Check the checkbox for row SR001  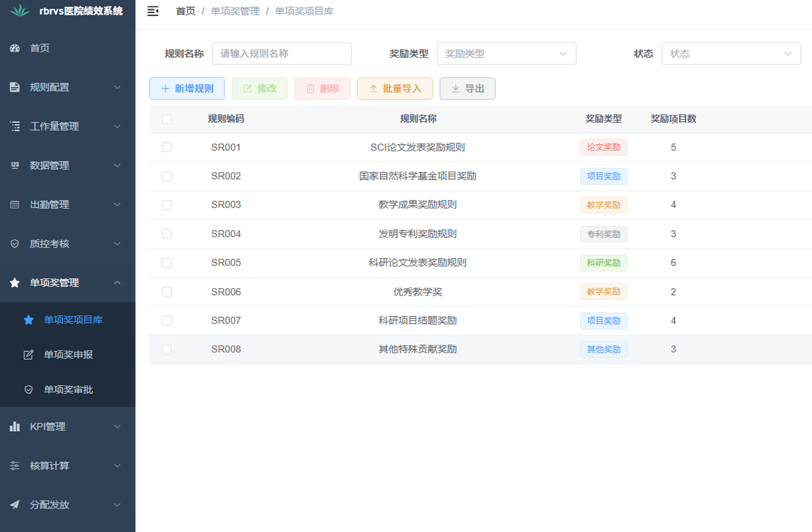[x=166, y=147]
